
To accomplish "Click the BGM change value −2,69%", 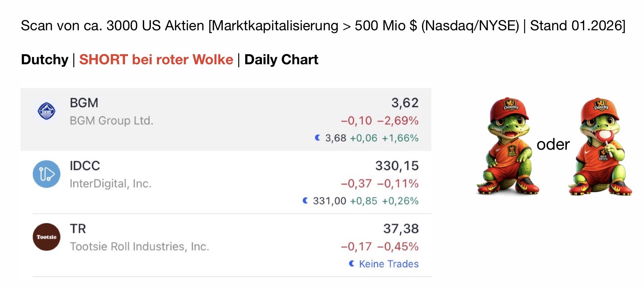I will (x=398, y=120).
